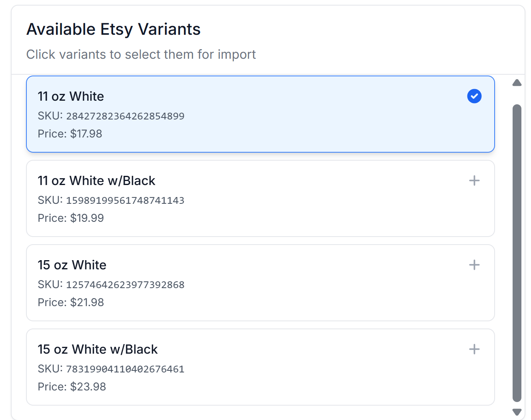Viewport: 531px width, 420px height.
Task: Select the 15 oz White w/Black title
Action: pos(98,349)
